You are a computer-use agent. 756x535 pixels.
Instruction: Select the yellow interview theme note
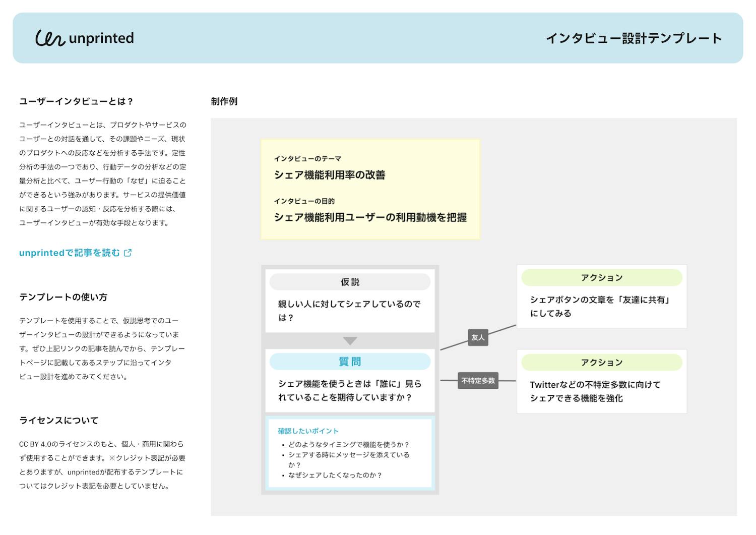pyautogui.click(x=370, y=189)
